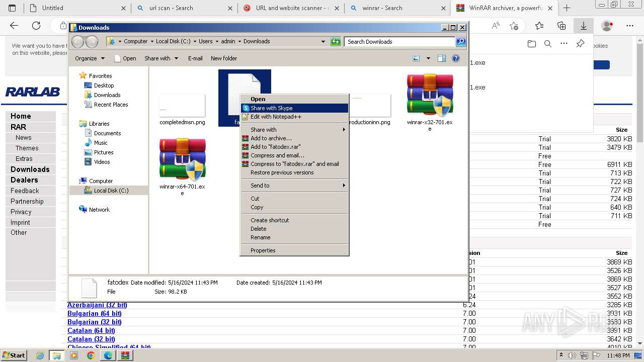This screenshot has height=362, width=644.
Task: Select the completedmsn.png thumbnail
Action: click(182, 105)
